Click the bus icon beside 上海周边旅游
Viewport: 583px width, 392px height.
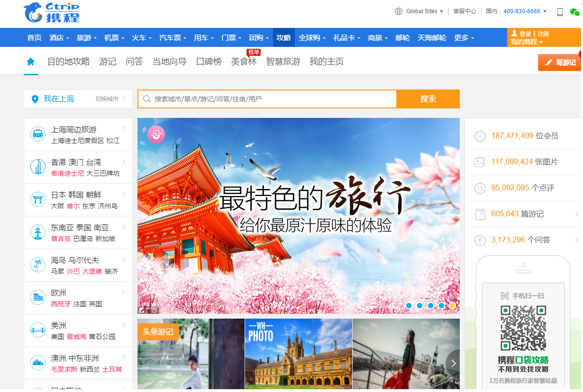click(37, 134)
